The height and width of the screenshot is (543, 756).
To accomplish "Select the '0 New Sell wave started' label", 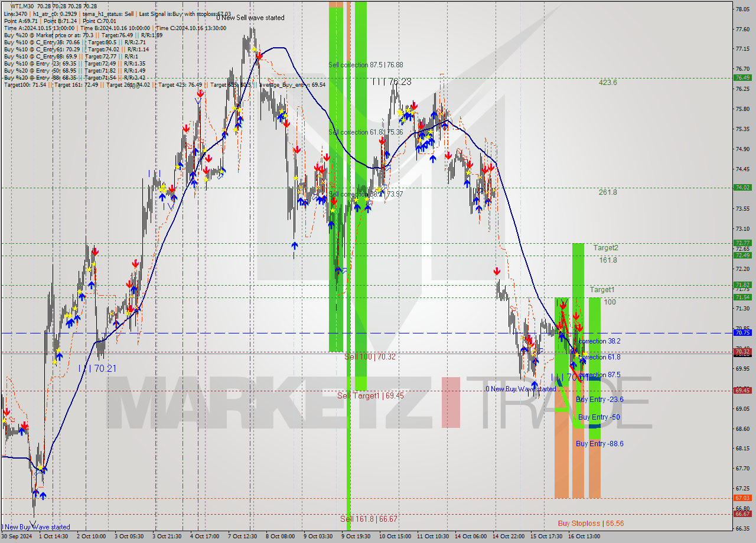I will [250, 18].
